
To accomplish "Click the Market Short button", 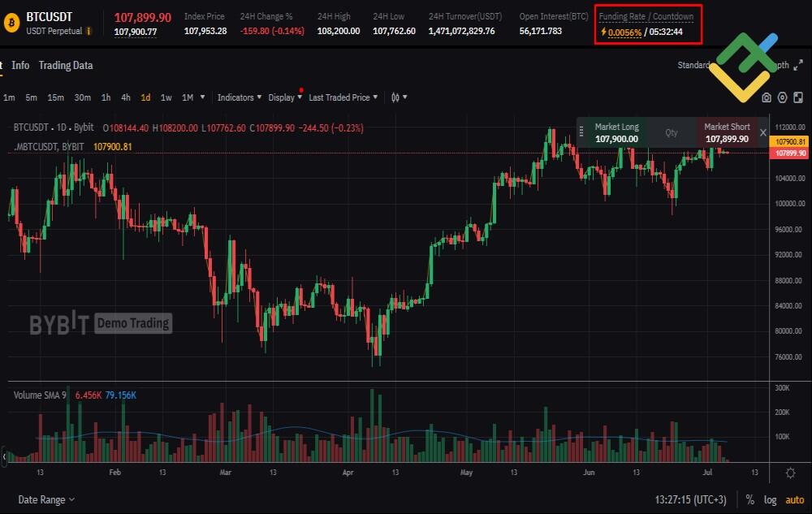I will 727,132.
